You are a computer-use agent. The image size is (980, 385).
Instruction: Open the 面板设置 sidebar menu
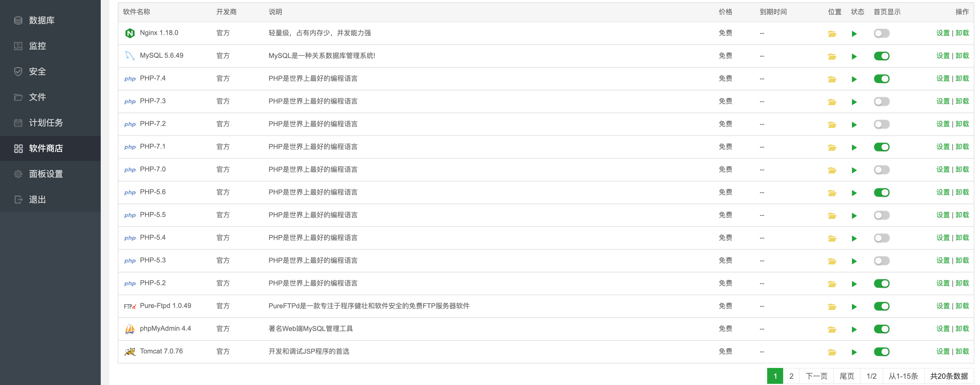tap(50, 174)
